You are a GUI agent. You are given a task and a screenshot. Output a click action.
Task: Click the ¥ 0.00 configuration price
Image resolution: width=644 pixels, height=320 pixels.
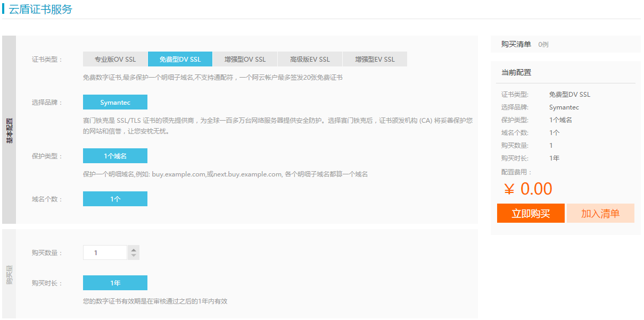tap(527, 189)
